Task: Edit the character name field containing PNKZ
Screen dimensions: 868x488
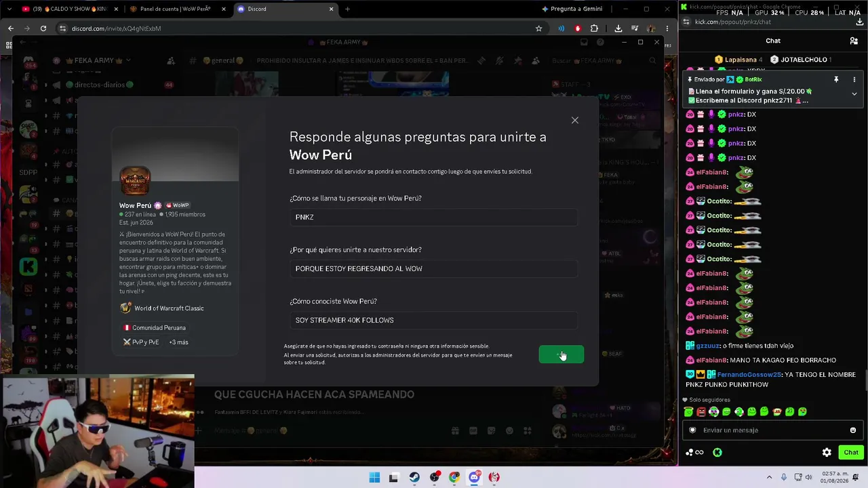Action: click(433, 217)
